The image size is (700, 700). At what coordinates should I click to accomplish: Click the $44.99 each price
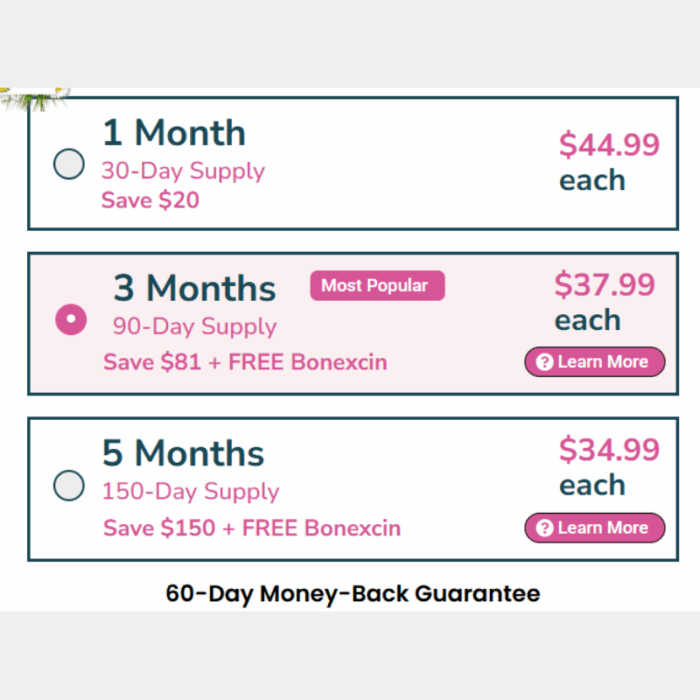point(609,162)
